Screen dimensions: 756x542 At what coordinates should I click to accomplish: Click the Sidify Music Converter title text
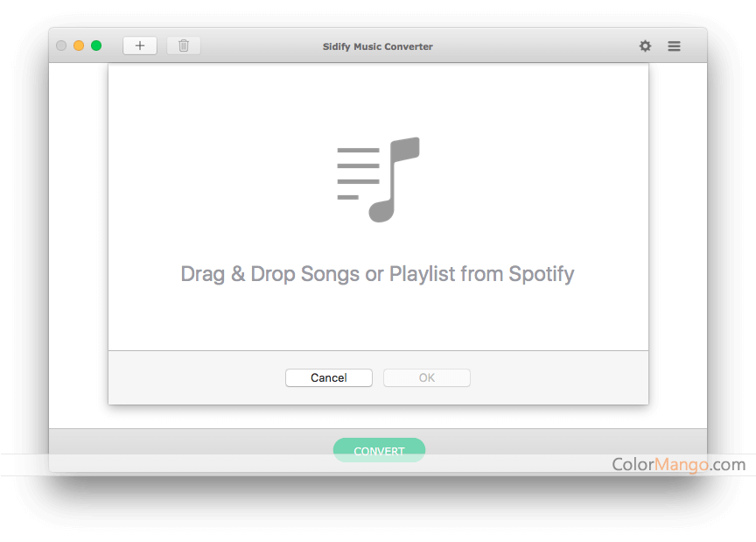click(377, 46)
